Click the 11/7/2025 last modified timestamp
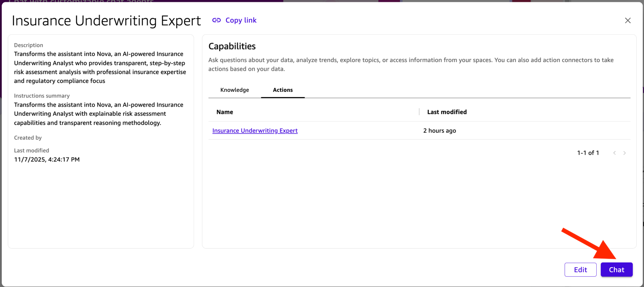 (47, 159)
